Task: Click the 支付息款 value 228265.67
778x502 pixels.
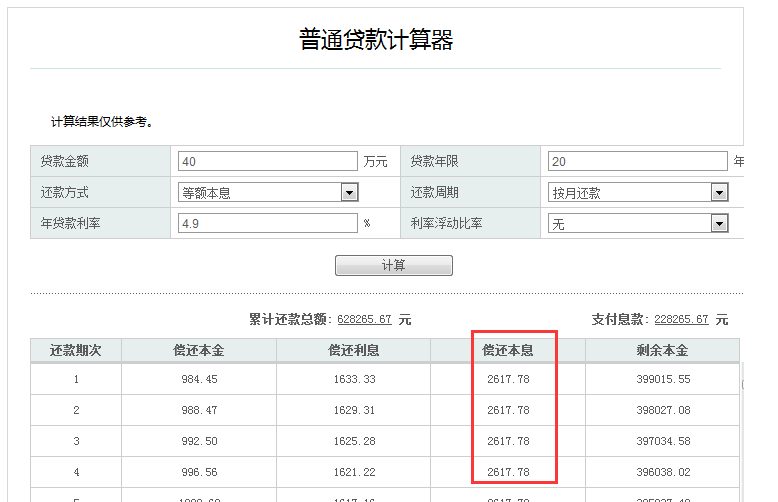Action: [681, 319]
